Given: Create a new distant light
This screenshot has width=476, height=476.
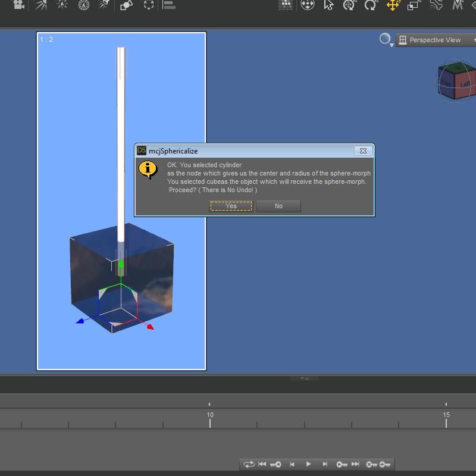Looking at the screenshot, I should 41,5.
